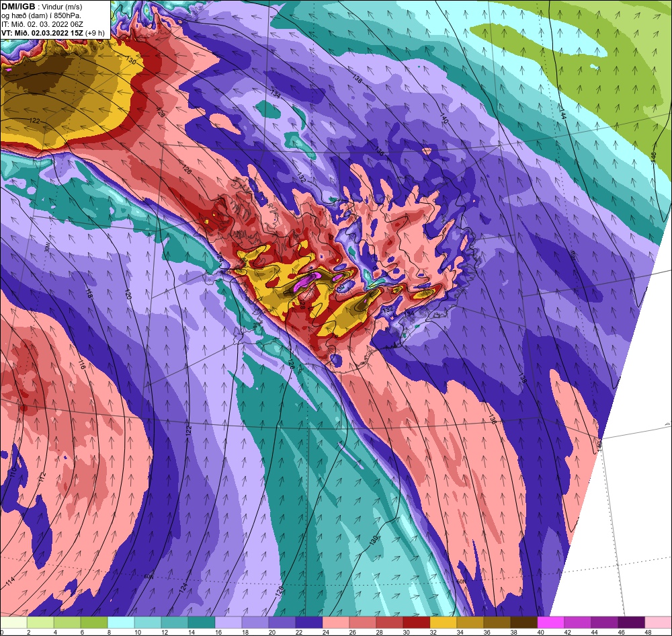The width and height of the screenshot is (672, 636).
Task: Click legend tick label '24'
Action: click(326, 632)
